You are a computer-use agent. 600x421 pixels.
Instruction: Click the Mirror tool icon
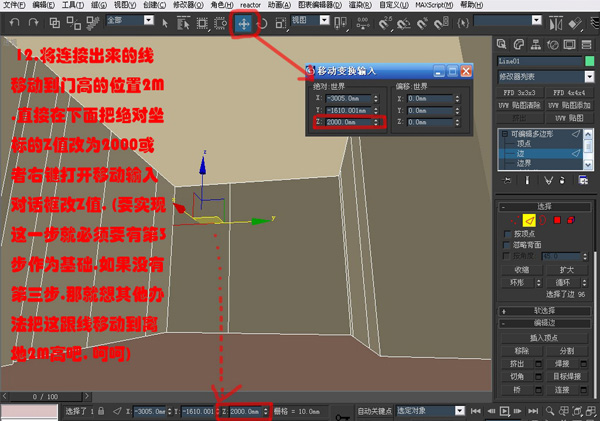[x=556, y=24]
